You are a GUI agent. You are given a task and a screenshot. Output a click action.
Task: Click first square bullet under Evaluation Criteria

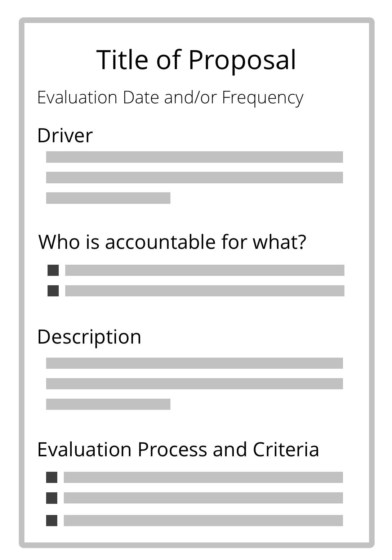pos(52,477)
